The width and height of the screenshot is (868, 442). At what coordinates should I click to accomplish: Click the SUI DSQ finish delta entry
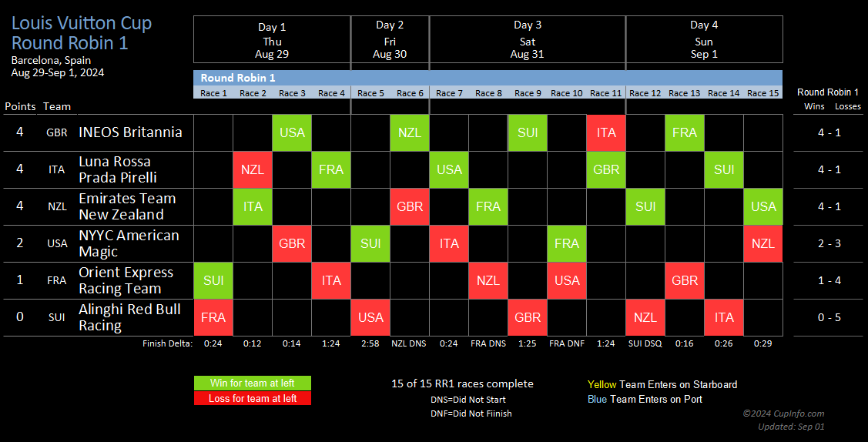pyautogui.click(x=645, y=343)
